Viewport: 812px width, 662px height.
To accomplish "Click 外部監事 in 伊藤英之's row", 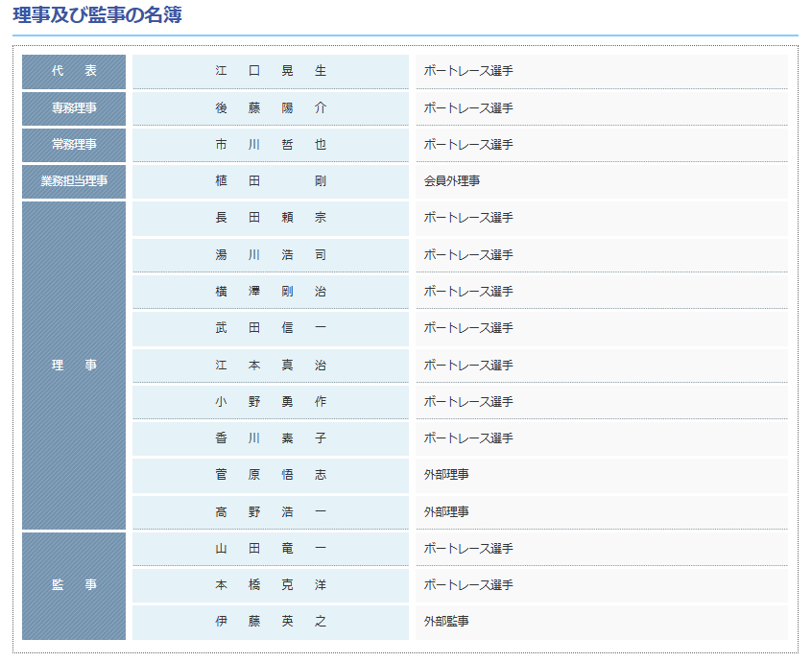I will coord(446,621).
